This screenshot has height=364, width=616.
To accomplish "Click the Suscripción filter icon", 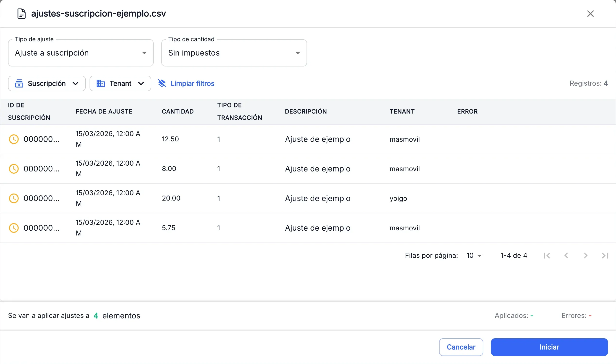I will tap(19, 83).
